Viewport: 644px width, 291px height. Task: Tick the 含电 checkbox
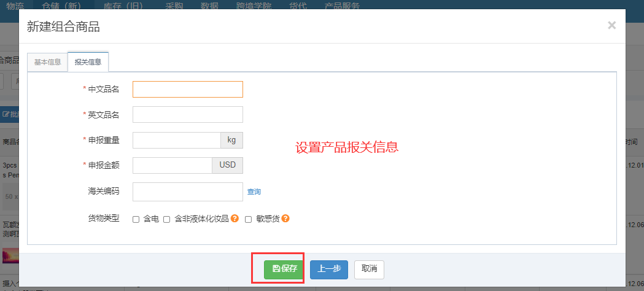(136, 220)
